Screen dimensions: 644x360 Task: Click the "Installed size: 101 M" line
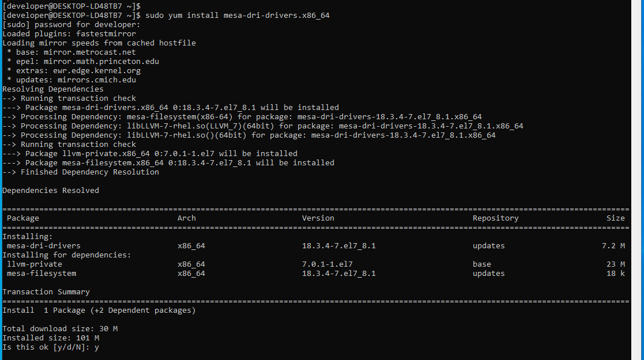pyautogui.click(x=51, y=338)
